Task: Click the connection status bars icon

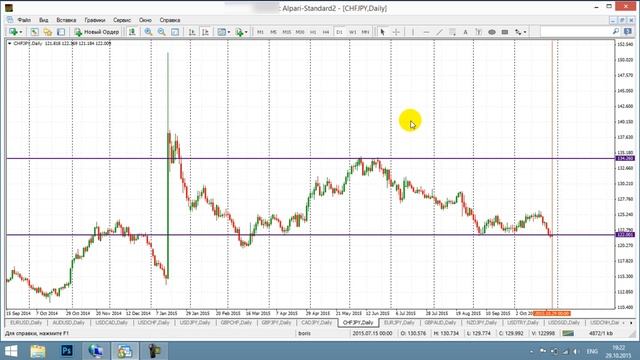Action: pos(568,333)
